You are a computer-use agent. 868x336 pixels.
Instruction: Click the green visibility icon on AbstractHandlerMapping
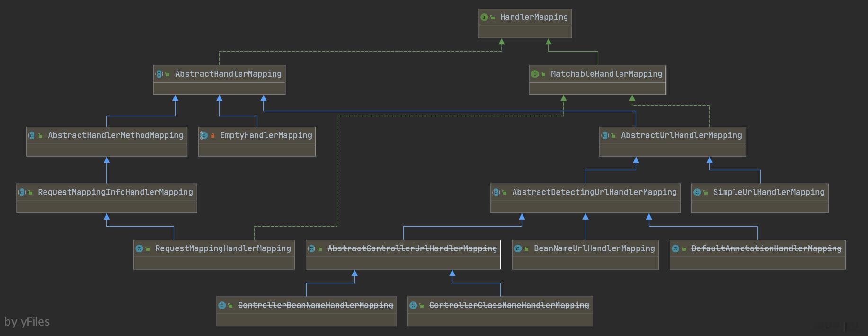(x=168, y=74)
